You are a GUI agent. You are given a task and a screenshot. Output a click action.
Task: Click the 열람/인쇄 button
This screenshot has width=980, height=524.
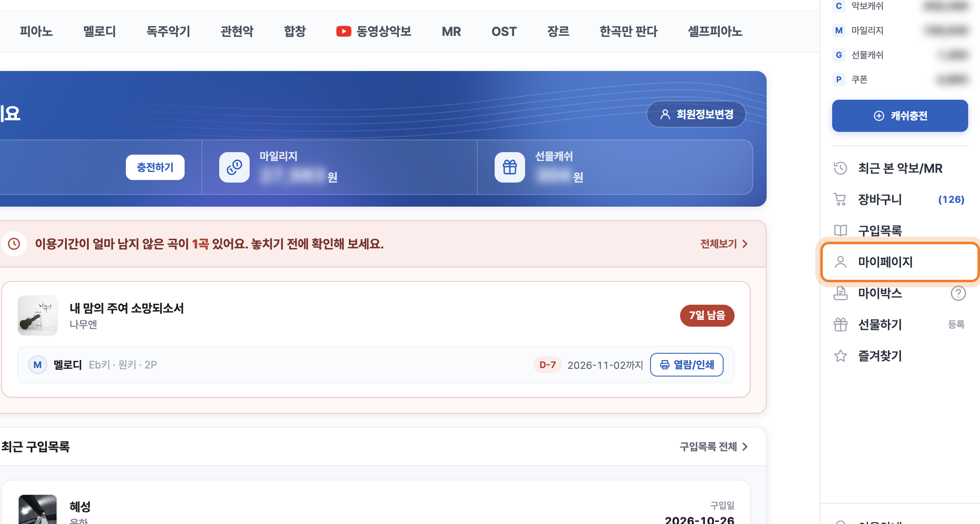pos(687,365)
